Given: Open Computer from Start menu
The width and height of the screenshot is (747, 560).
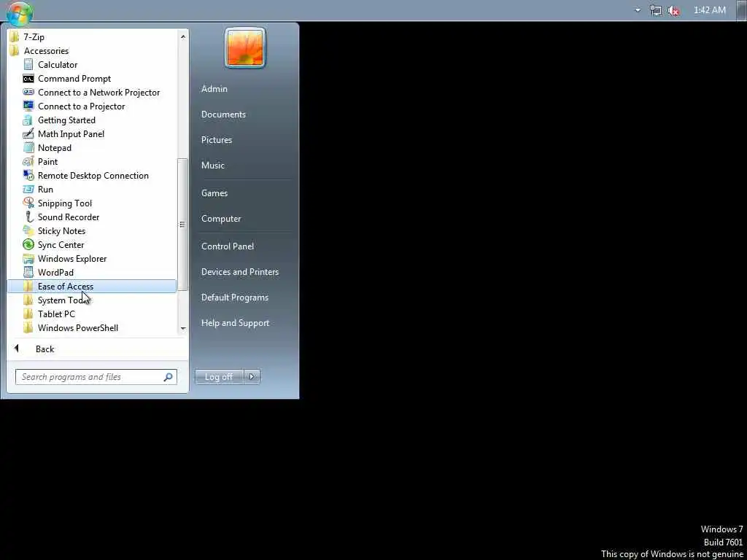Looking at the screenshot, I should pos(221,219).
